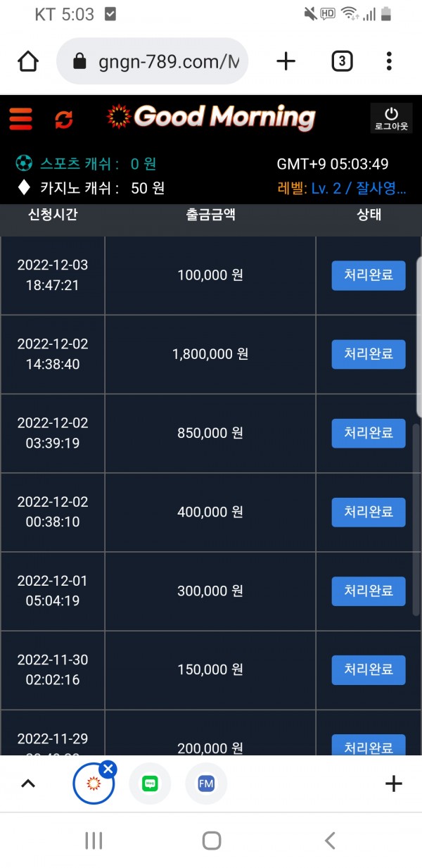Open the red hamburger menu
The image size is (422, 868).
pyautogui.click(x=21, y=119)
